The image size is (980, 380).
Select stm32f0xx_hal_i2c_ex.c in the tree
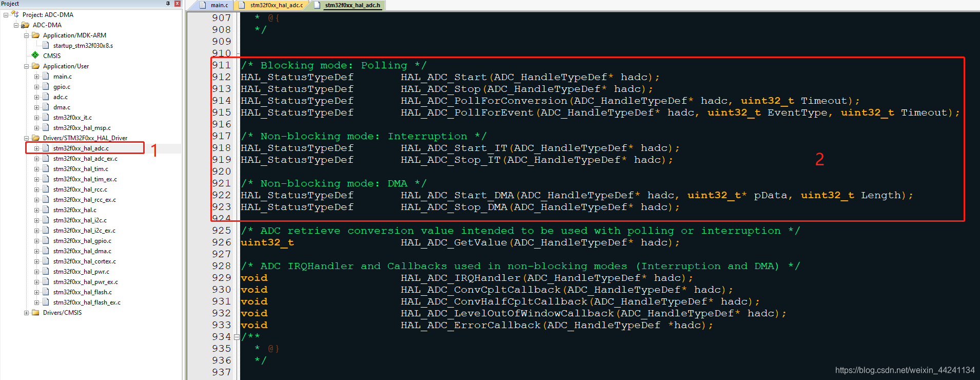click(x=84, y=230)
